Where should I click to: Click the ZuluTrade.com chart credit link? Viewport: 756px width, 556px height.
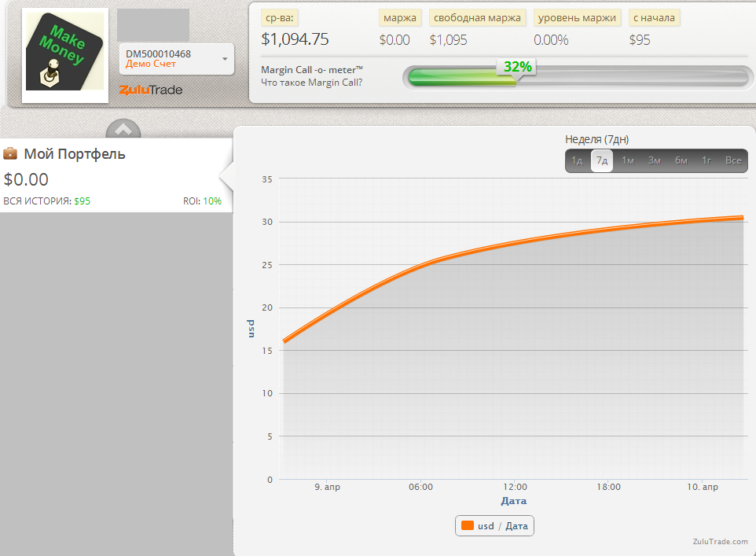pyautogui.click(x=721, y=542)
